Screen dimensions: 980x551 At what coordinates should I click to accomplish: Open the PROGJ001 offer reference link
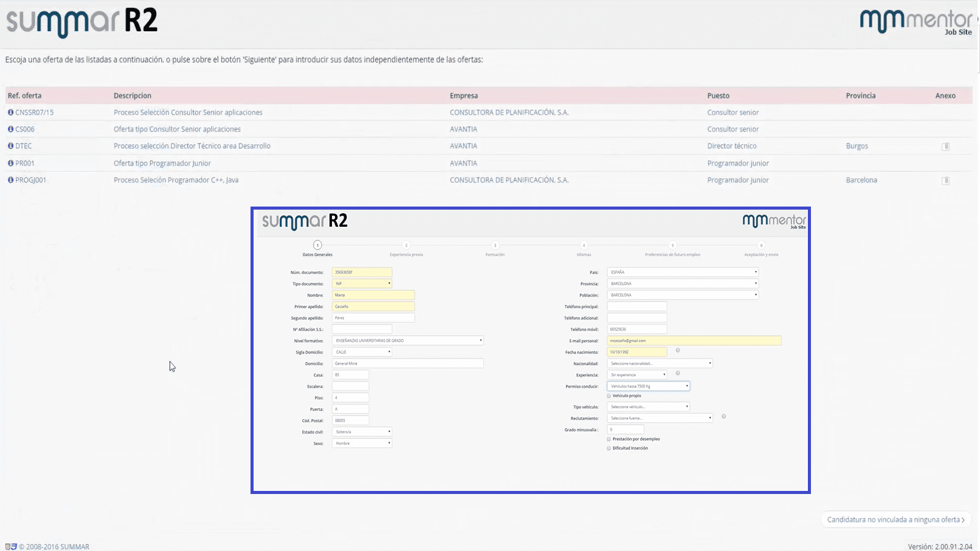pyautogui.click(x=31, y=180)
